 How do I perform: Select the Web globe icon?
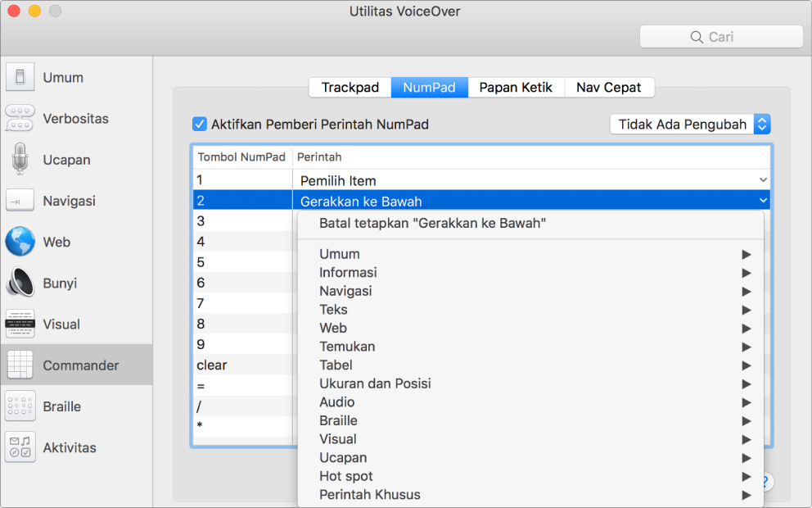click(20, 242)
